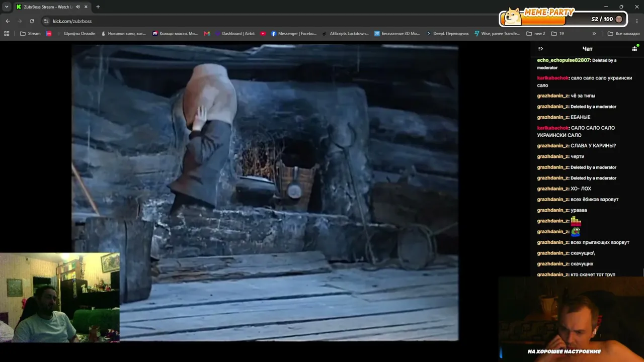Open the Бесплатные 3D Mo... bookmark

point(397,34)
